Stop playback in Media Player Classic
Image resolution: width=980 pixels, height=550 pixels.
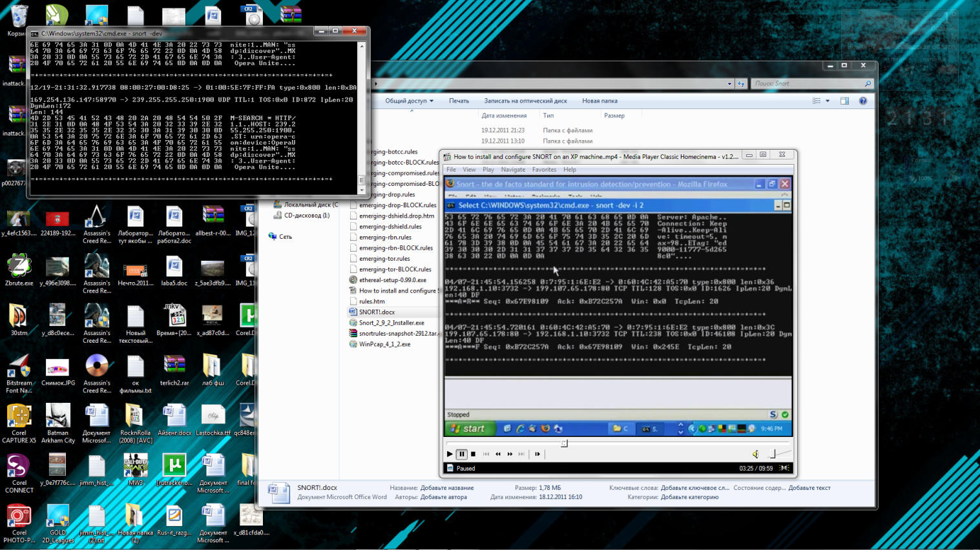pos(473,454)
